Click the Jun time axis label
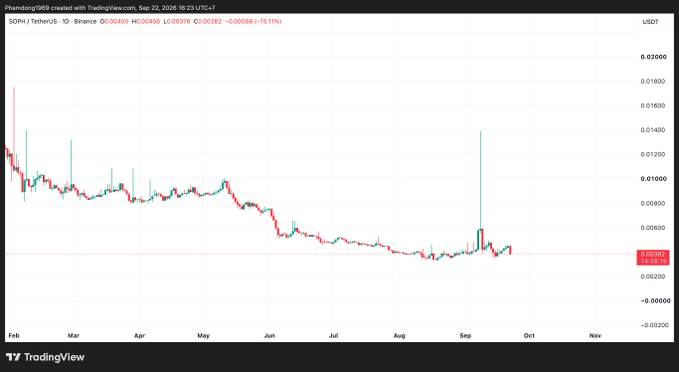This screenshot has width=679, height=372. point(269,336)
